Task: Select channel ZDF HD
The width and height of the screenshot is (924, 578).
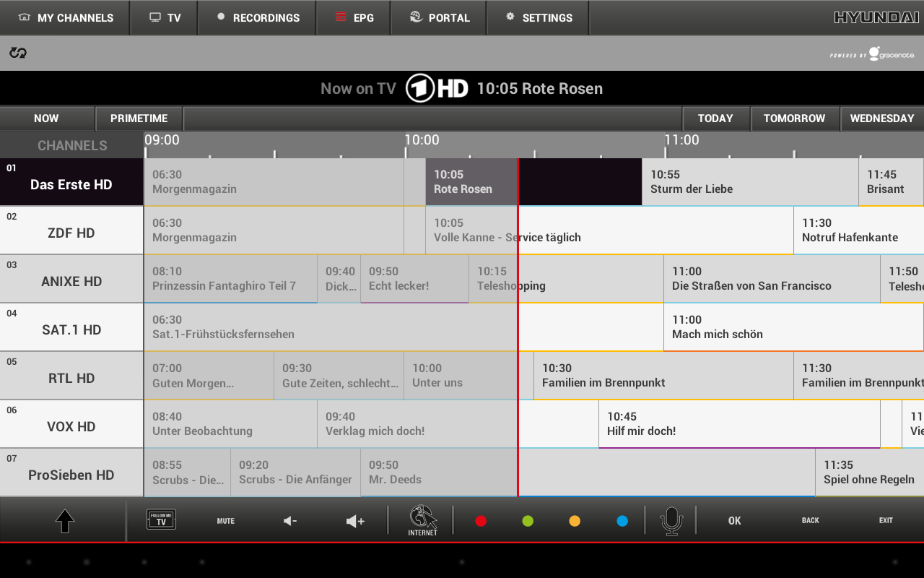Action: pyautogui.click(x=71, y=230)
